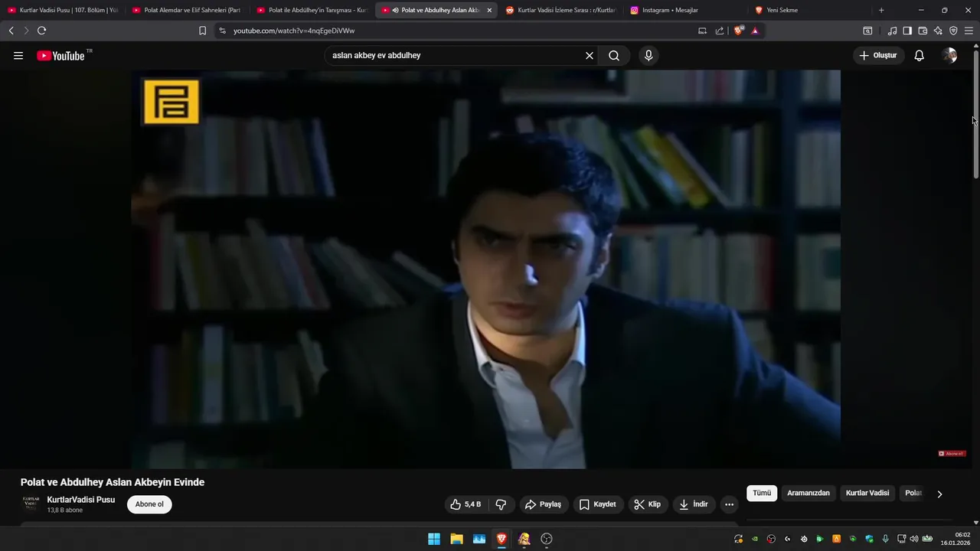Open the Windows Start menu
Screen dimensions: 980x551
pos(434,539)
